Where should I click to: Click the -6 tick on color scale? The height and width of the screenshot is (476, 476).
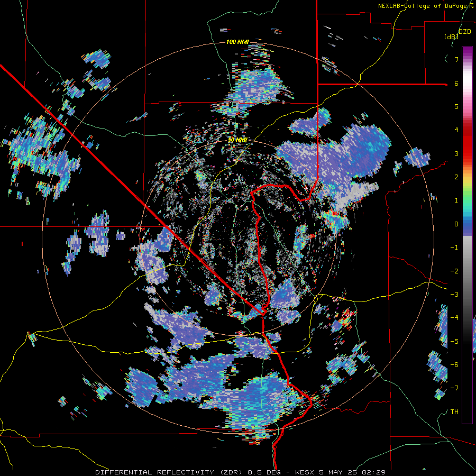[454, 365]
